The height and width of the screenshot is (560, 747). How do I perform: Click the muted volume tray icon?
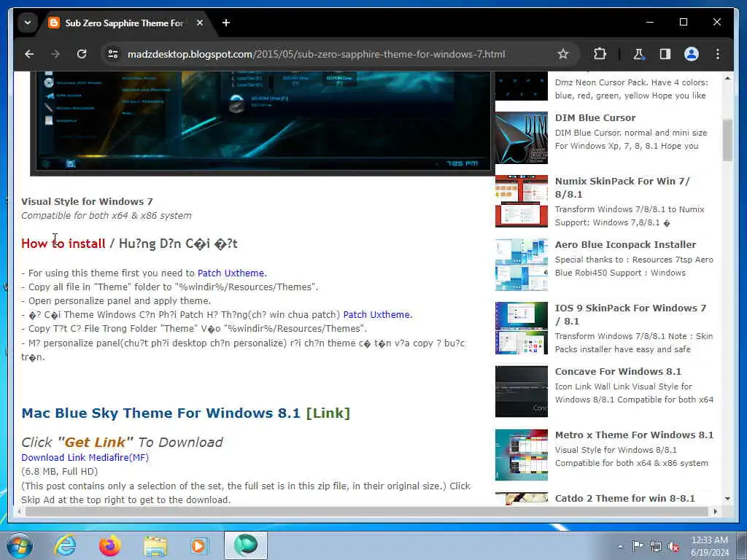[x=673, y=547]
